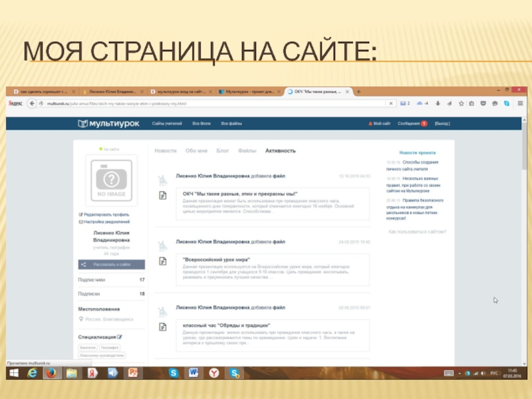Open Сайты учителей in top navigation
This screenshot has height=399, width=532.
(x=167, y=124)
